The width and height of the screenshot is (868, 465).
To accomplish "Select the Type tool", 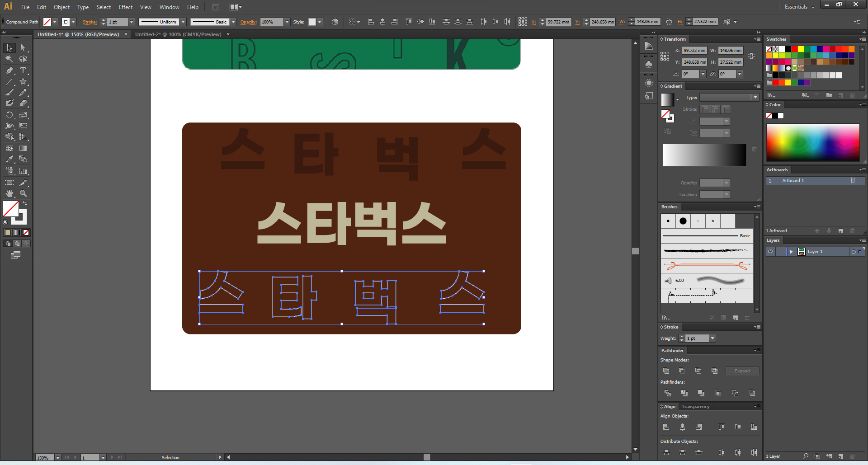I will pos(23,70).
